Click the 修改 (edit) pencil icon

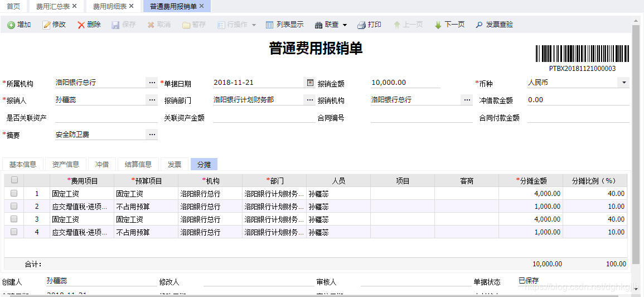pos(47,25)
